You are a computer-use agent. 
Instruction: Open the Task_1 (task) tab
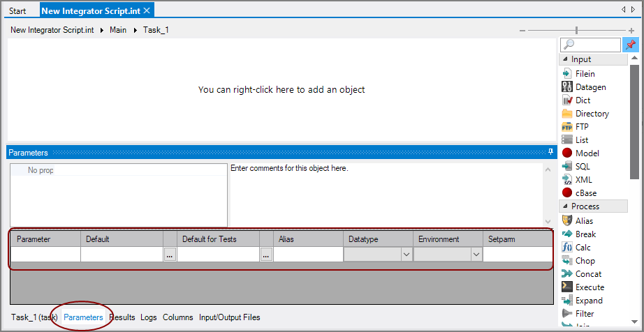coord(34,317)
